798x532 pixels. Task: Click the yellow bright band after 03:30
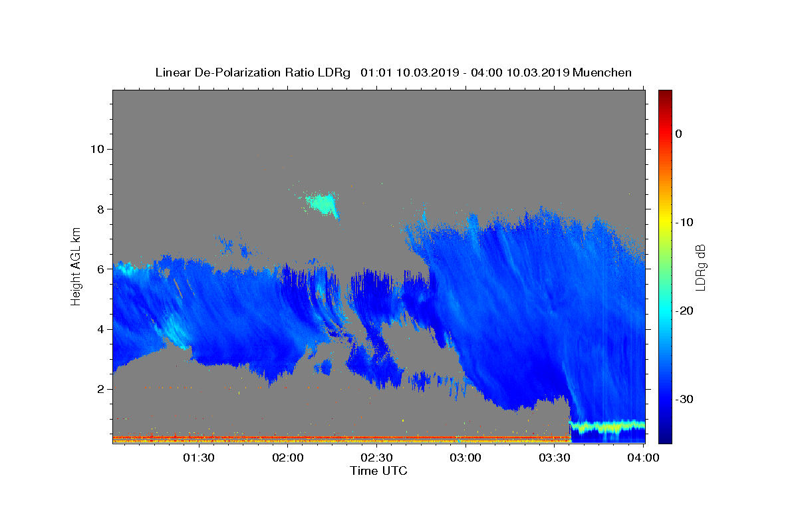tap(607, 426)
